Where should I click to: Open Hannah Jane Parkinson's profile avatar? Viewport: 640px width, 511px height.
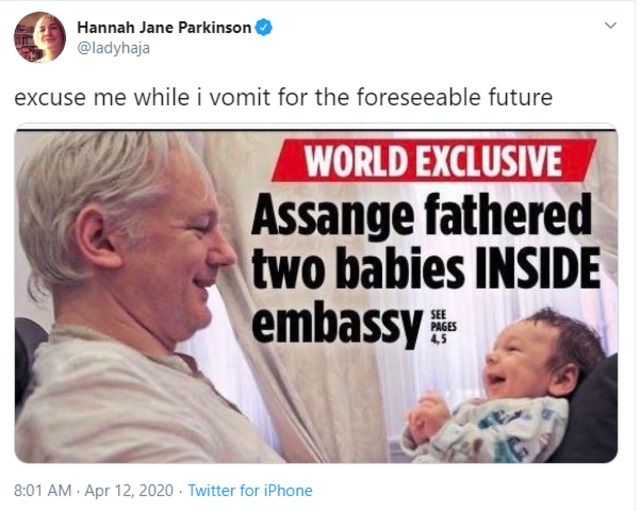click(40, 37)
